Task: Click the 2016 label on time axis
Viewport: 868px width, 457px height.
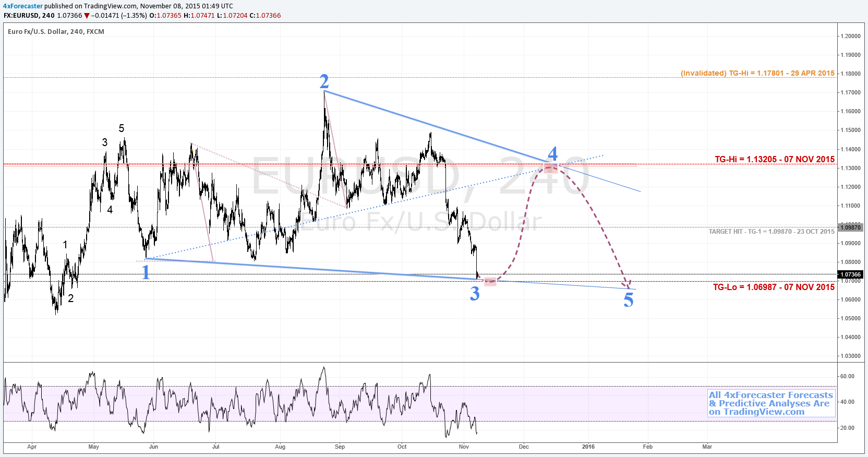Action: 588,447
